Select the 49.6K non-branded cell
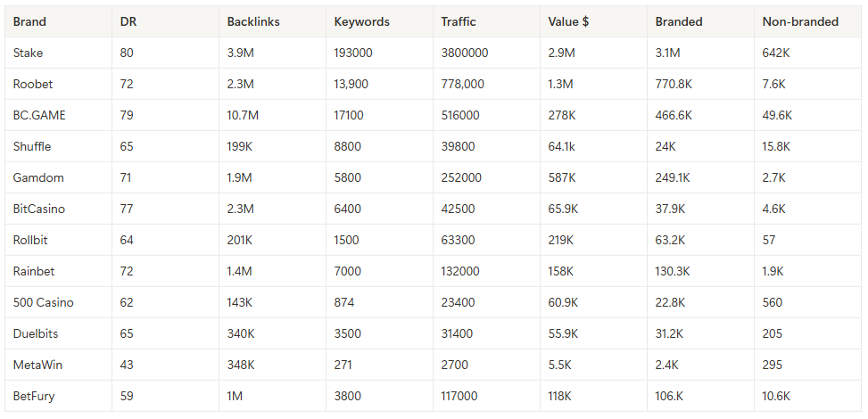 [x=807, y=115]
